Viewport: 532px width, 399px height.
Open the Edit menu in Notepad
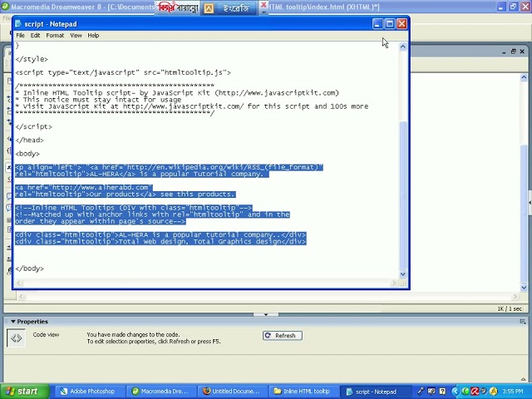(35, 36)
